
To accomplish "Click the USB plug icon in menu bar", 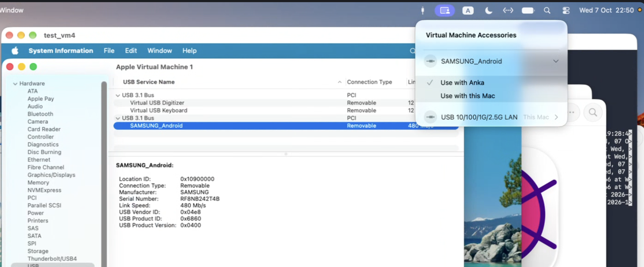I will pyautogui.click(x=422, y=10).
